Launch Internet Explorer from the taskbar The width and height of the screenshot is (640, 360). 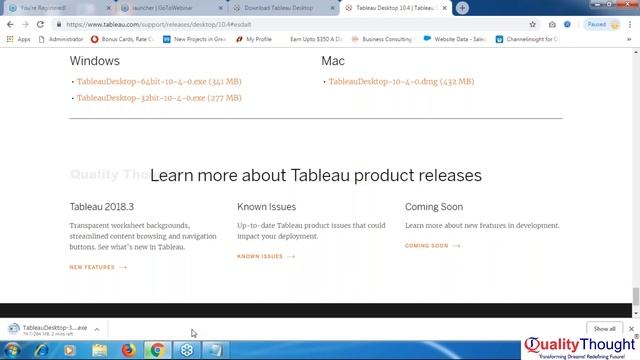pos(41,350)
